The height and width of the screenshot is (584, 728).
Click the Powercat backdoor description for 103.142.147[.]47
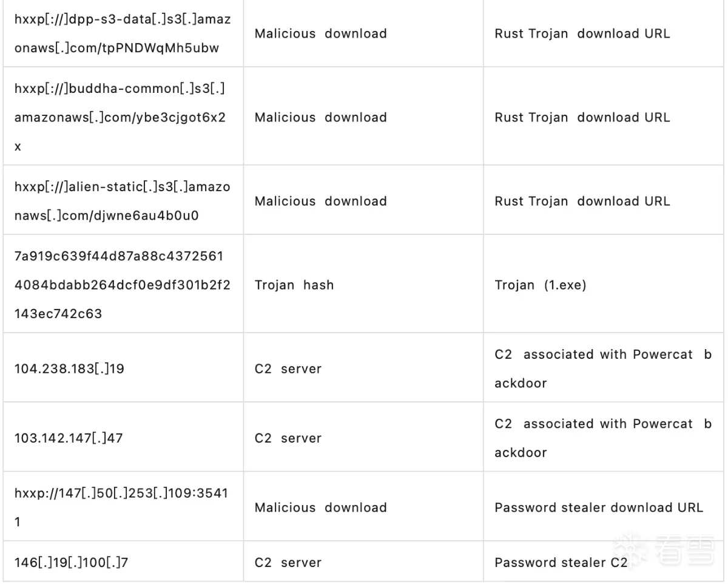click(x=603, y=438)
